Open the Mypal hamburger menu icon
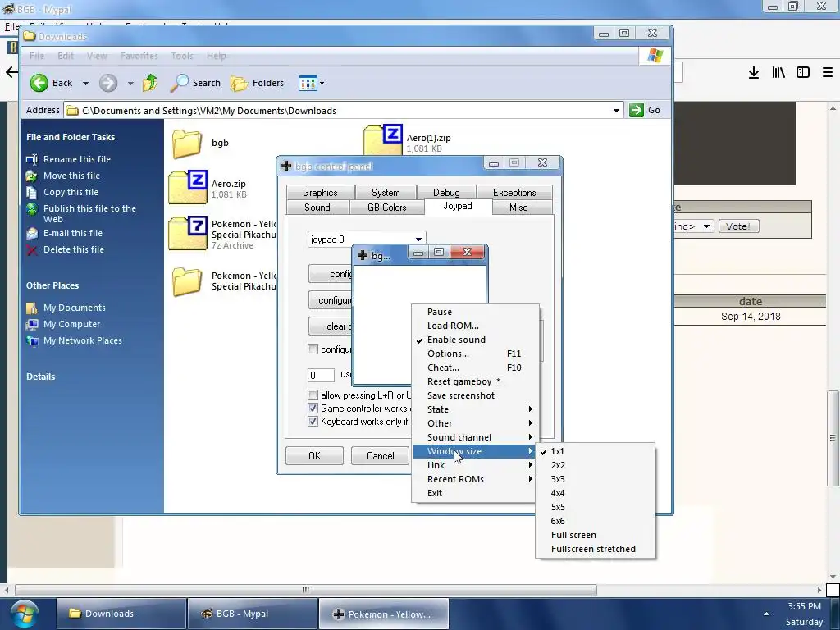This screenshot has height=630, width=840. (x=828, y=72)
